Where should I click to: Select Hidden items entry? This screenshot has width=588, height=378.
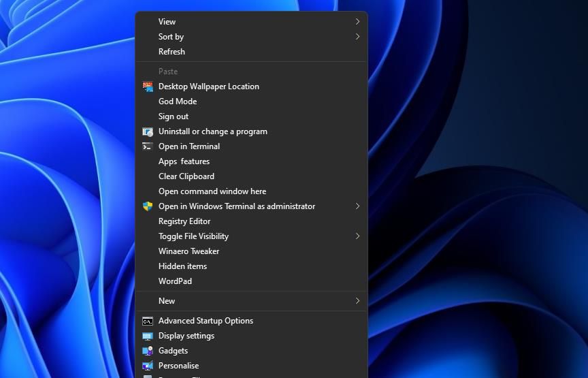click(251, 266)
